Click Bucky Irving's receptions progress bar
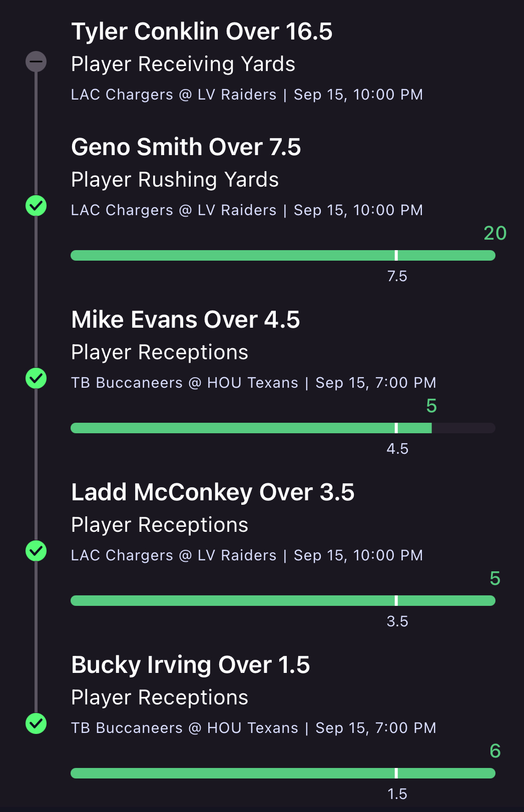Image resolution: width=524 pixels, height=812 pixels. [283, 773]
